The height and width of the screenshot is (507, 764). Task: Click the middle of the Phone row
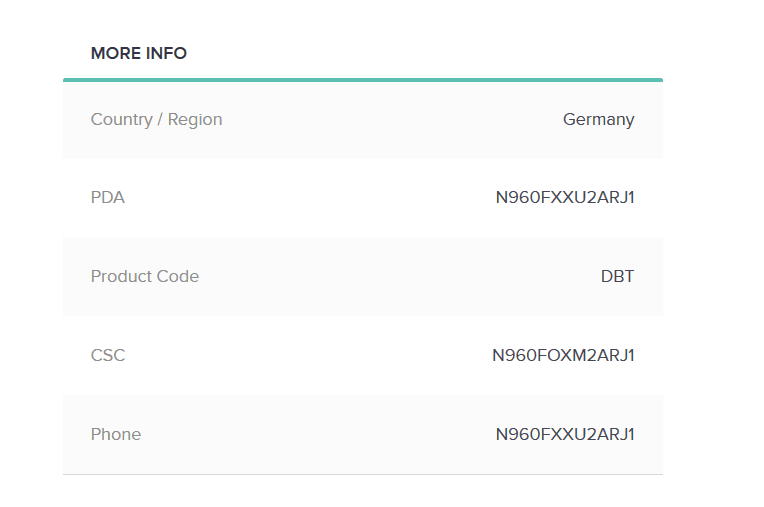tap(363, 434)
